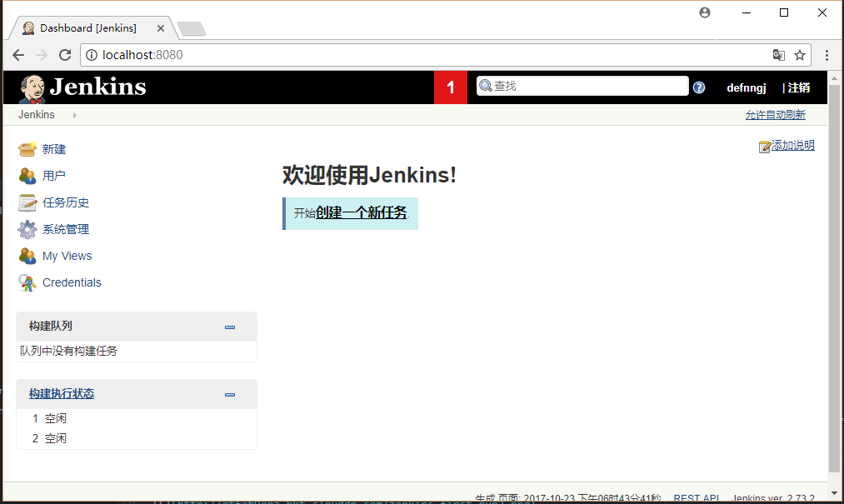The height and width of the screenshot is (504, 844).
Task: Click the site info icon in address bar
Action: [92, 55]
